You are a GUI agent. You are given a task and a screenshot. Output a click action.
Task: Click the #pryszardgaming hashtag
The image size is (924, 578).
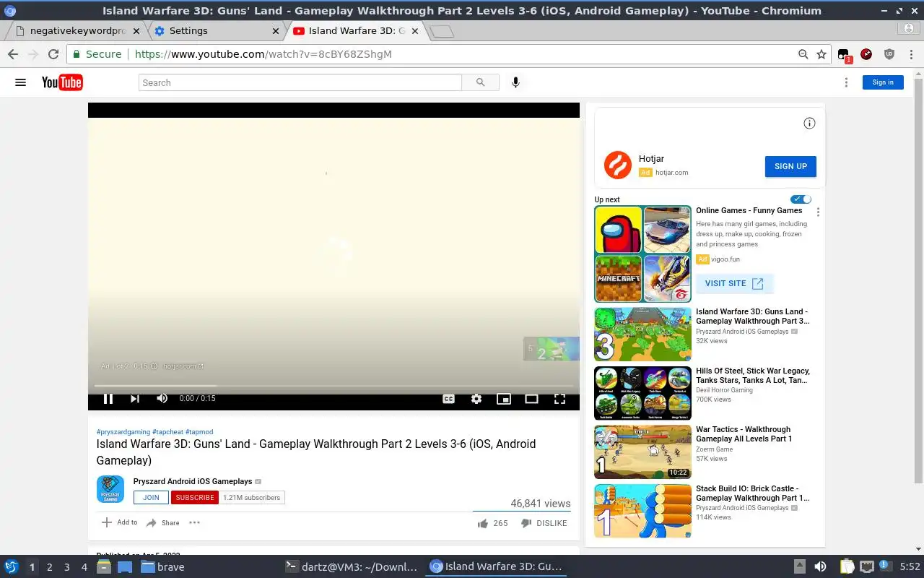coord(123,432)
